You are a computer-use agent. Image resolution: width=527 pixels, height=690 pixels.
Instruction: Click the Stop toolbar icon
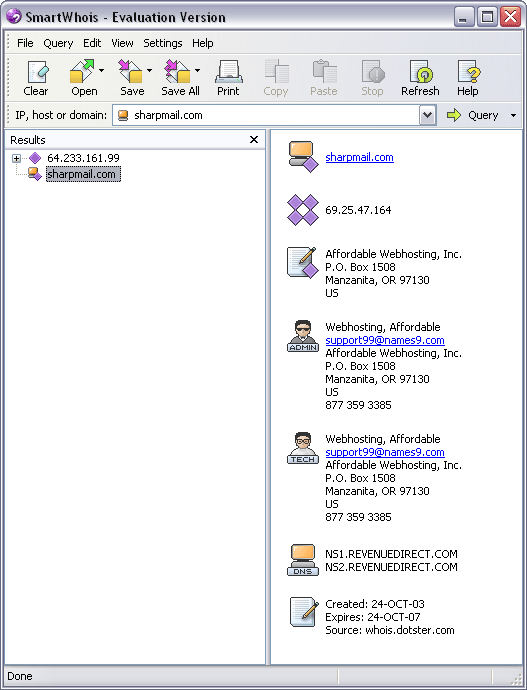click(x=373, y=72)
